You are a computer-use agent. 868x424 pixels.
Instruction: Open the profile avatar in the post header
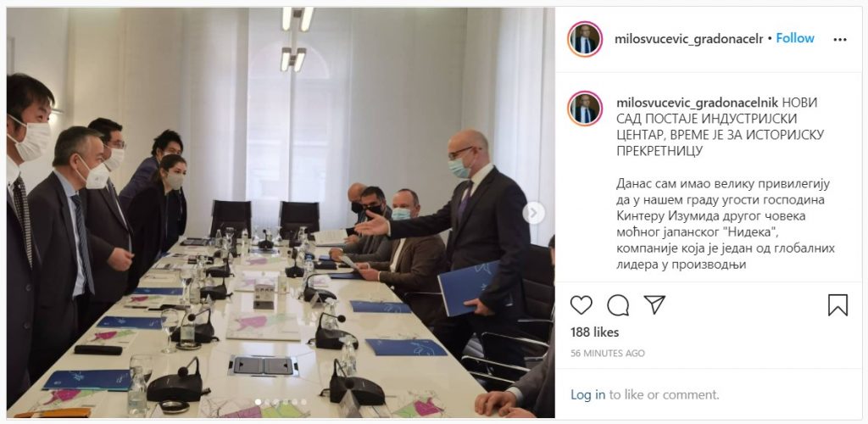pyautogui.click(x=585, y=39)
